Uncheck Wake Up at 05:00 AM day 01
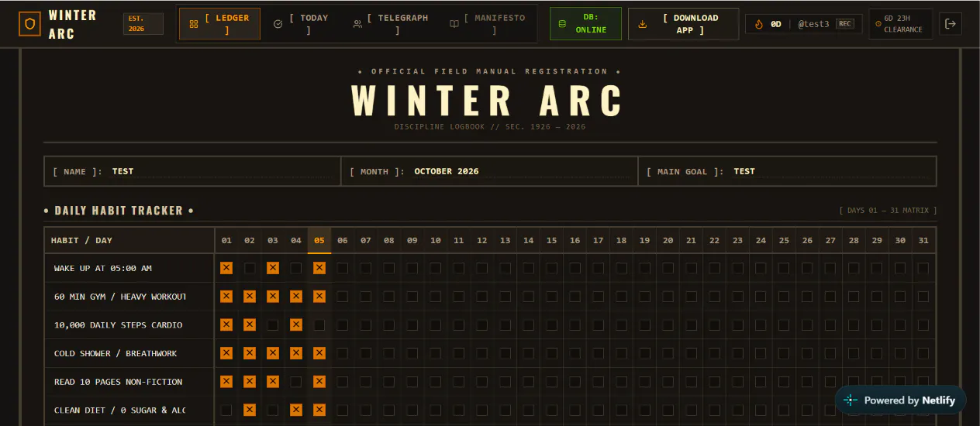Viewport: 980px width, 426px height. click(x=226, y=268)
